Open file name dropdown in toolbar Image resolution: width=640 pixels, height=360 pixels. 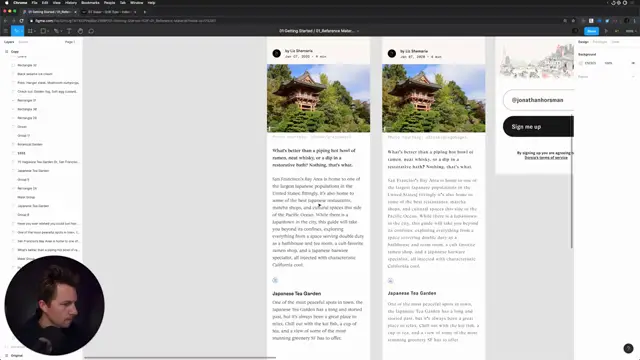(x=358, y=31)
